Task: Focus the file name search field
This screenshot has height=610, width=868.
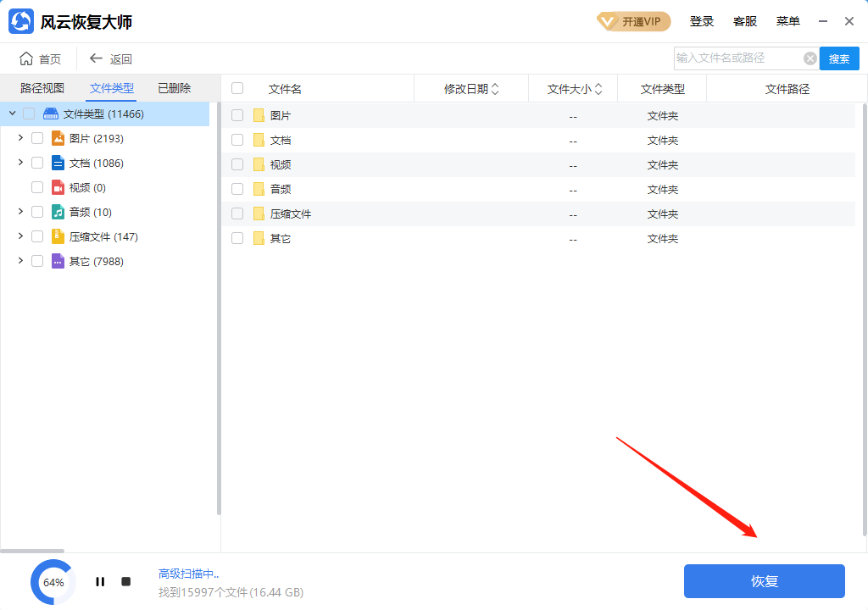Action: pyautogui.click(x=736, y=58)
